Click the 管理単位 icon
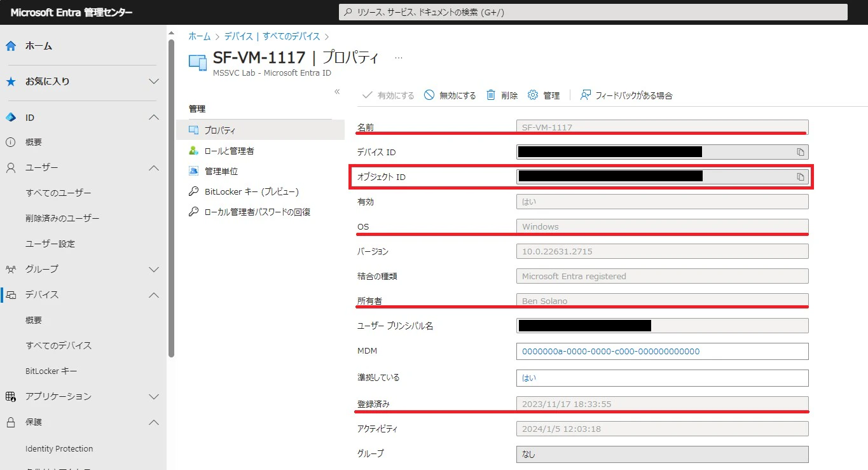 [194, 171]
